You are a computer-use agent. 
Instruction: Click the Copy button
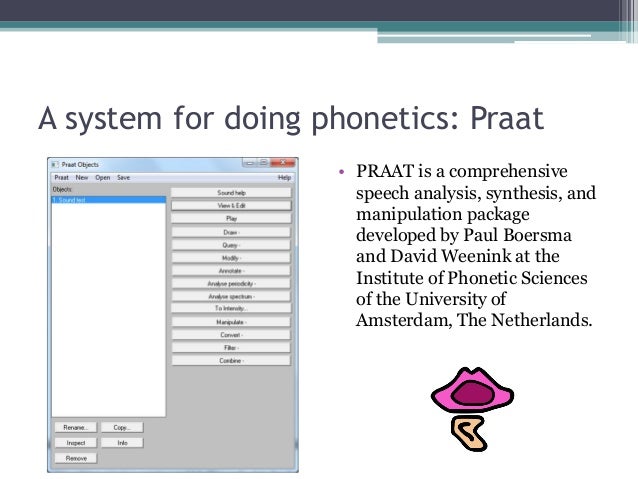click(122, 427)
